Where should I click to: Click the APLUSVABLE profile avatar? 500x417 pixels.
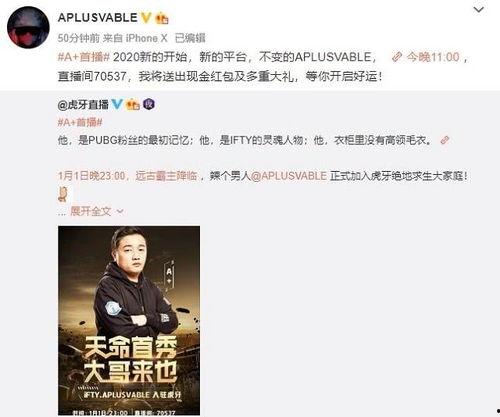pyautogui.click(x=28, y=27)
